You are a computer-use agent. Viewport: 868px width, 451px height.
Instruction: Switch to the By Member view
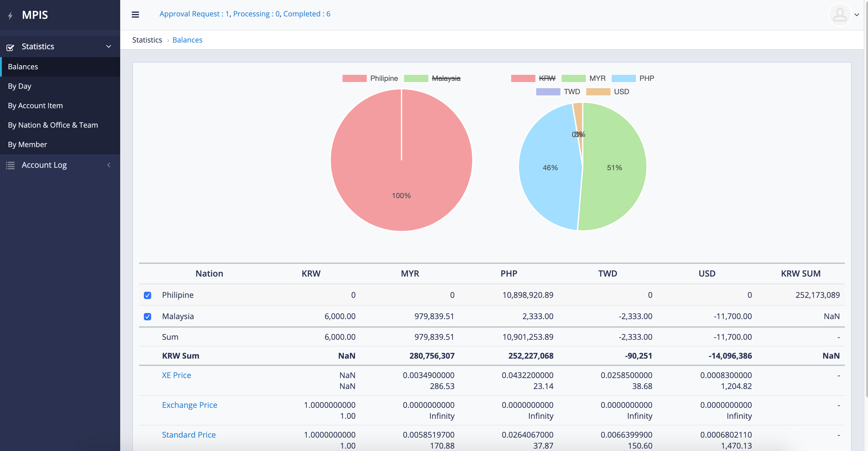coord(28,144)
